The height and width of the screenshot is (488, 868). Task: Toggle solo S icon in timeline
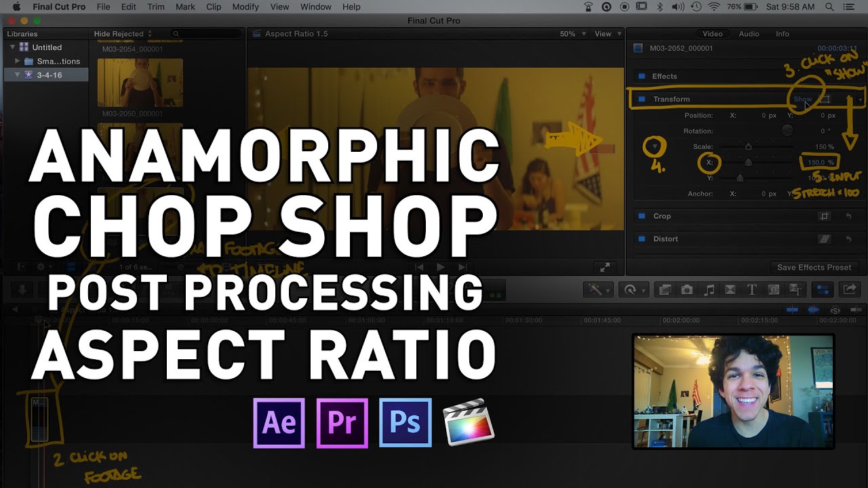pyautogui.click(x=834, y=310)
